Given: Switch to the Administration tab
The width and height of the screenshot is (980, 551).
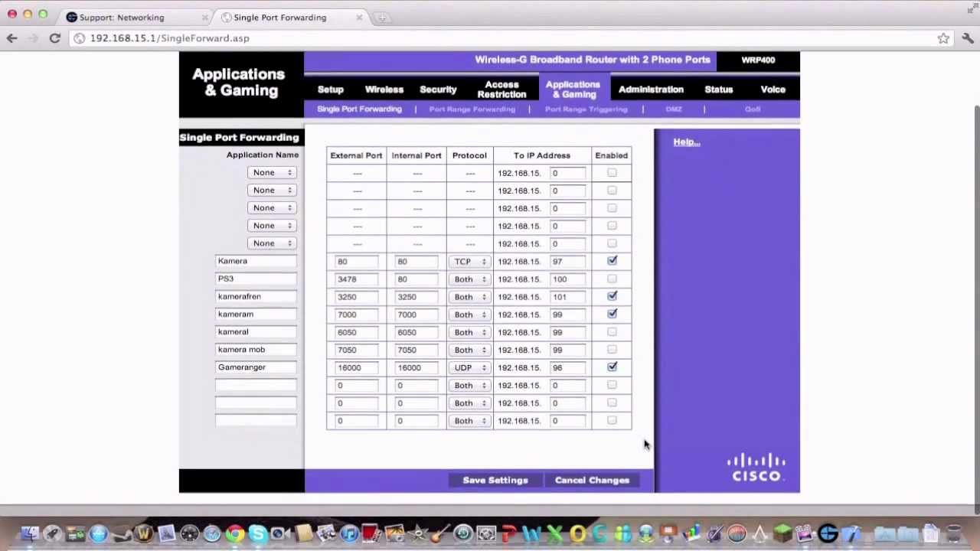Looking at the screenshot, I should [651, 90].
